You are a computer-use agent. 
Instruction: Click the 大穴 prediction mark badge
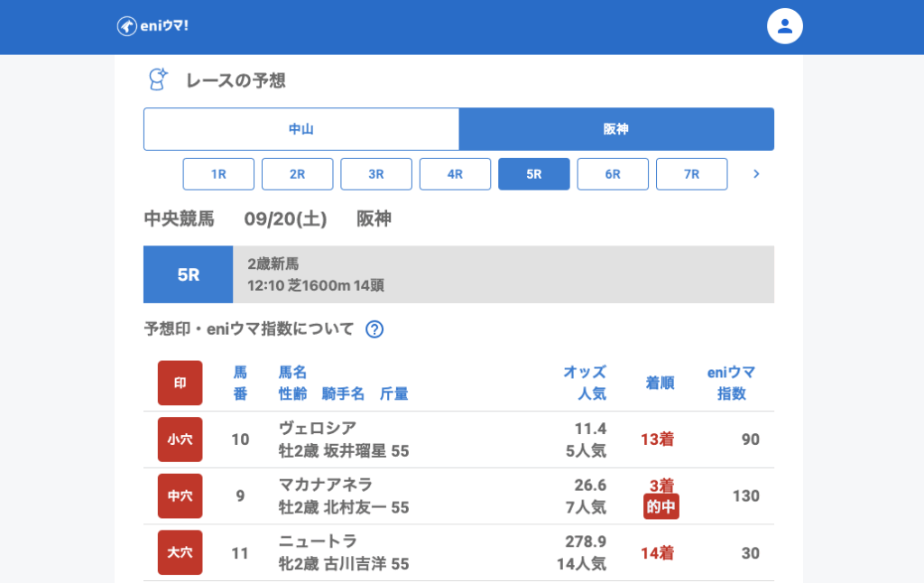tap(180, 552)
